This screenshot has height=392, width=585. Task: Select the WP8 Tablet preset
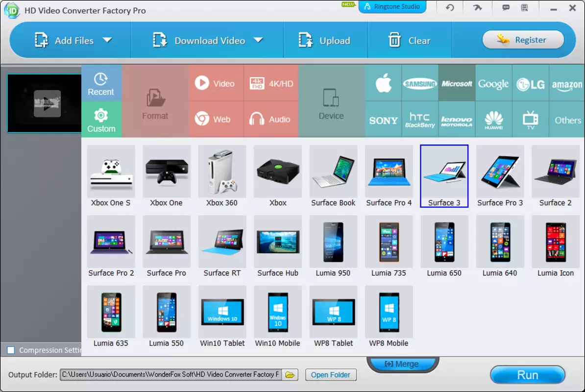coord(333,317)
